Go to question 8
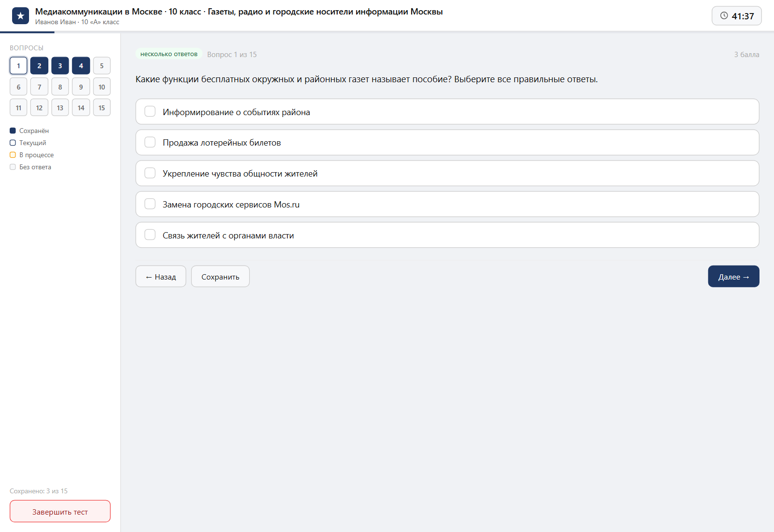 [x=60, y=87]
